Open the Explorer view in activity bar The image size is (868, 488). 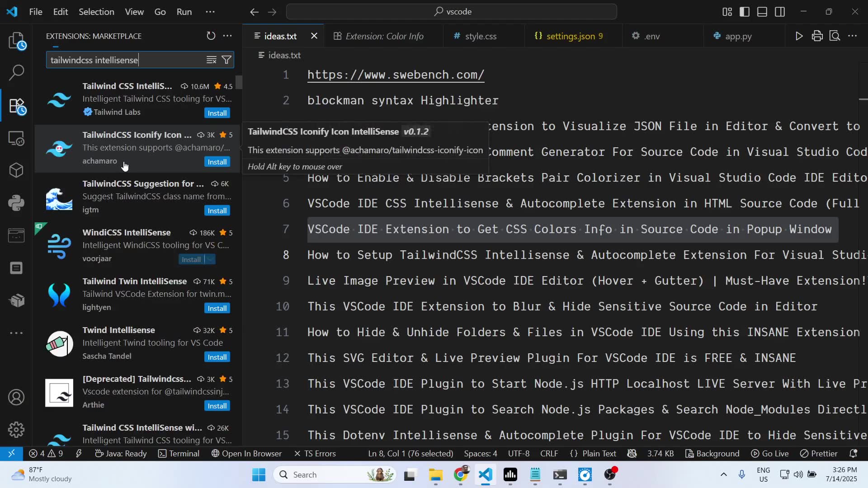pyautogui.click(x=17, y=41)
